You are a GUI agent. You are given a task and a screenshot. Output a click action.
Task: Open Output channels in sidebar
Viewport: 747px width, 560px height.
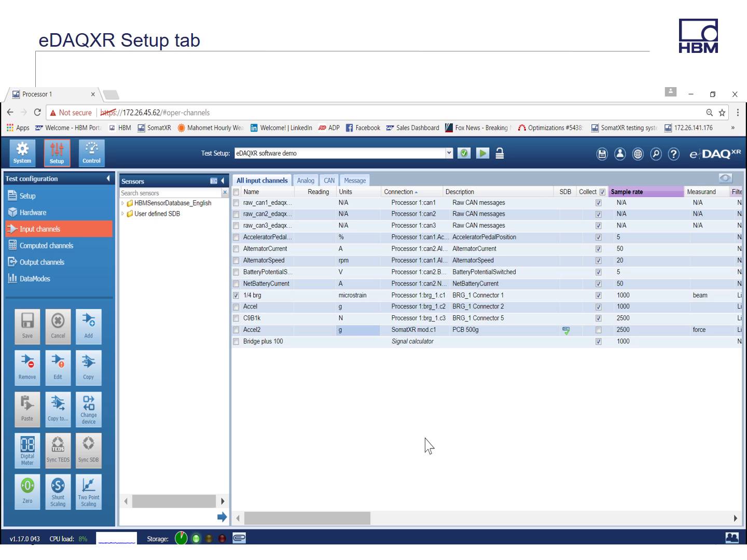click(x=59, y=262)
